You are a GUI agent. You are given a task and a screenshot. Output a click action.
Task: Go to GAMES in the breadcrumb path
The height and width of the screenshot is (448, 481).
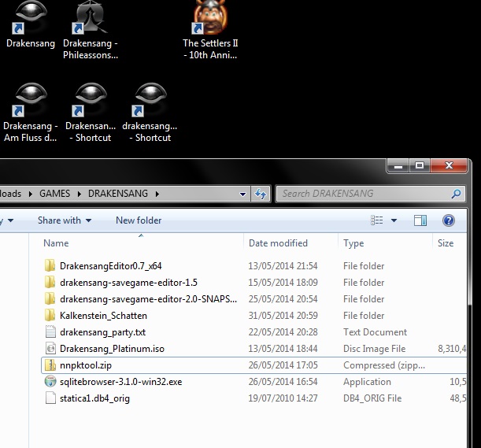point(54,194)
